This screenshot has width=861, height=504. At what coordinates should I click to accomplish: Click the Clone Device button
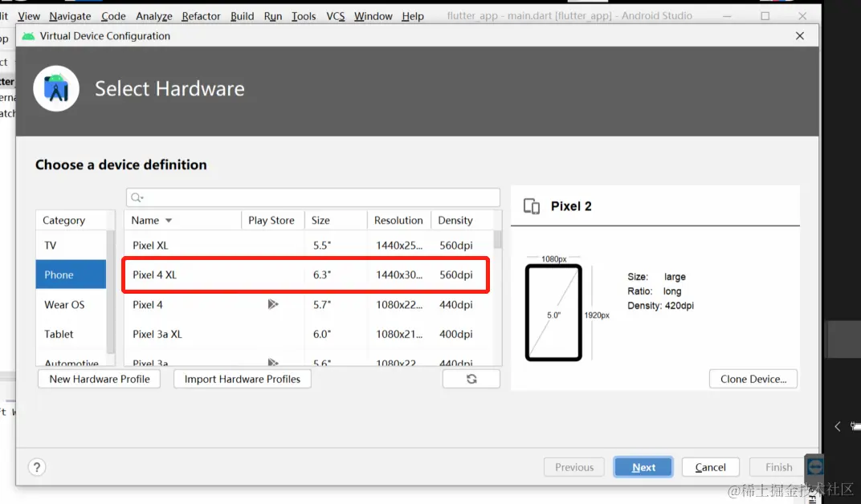[x=753, y=379]
